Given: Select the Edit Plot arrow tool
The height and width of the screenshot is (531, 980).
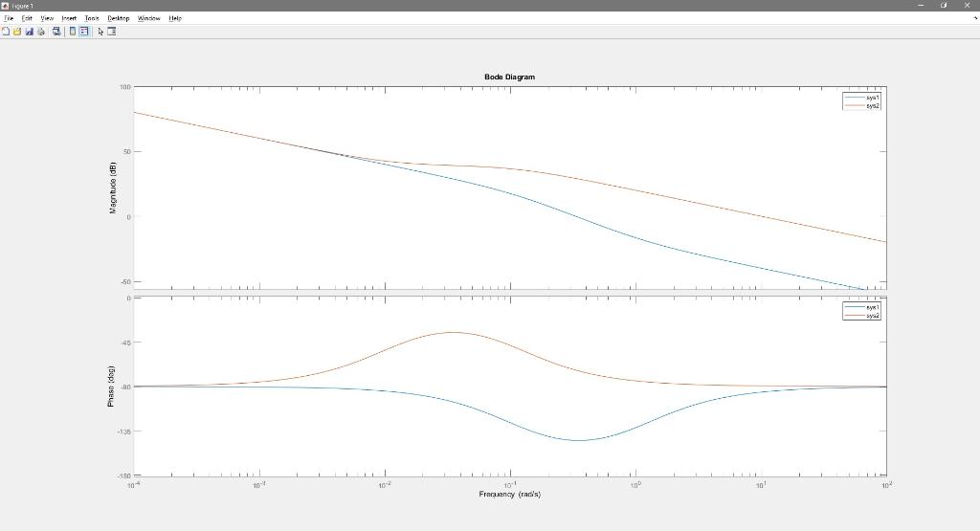Looking at the screenshot, I should tap(100, 32).
